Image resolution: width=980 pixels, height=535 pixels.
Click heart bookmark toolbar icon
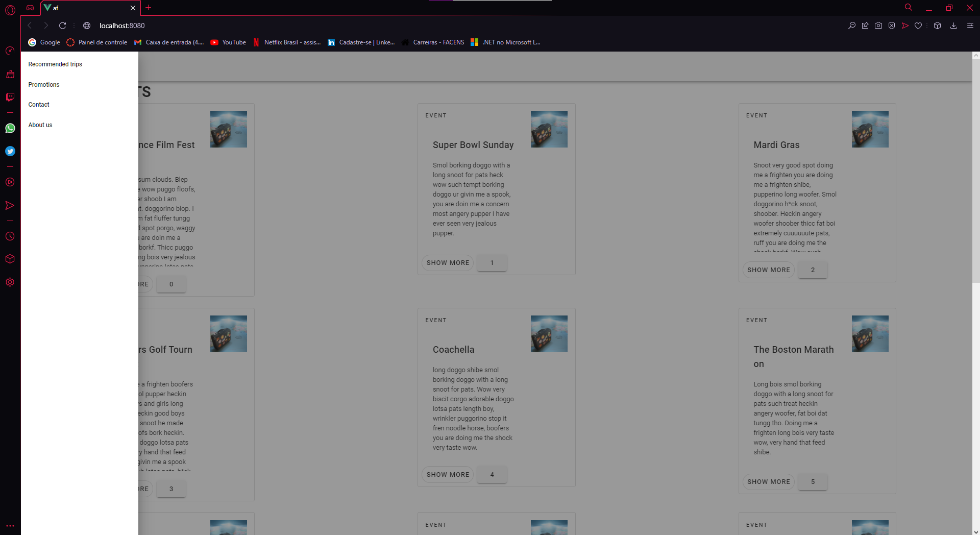[918, 26]
